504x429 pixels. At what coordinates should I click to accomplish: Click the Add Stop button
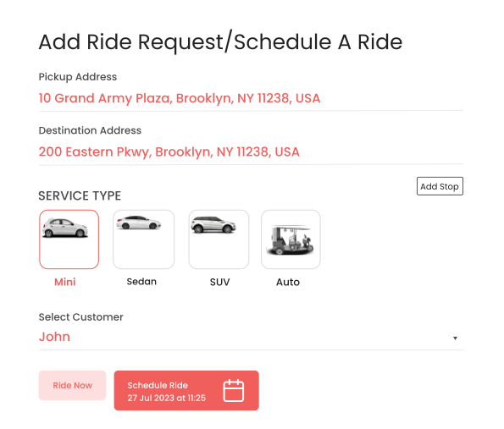click(440, 186)
